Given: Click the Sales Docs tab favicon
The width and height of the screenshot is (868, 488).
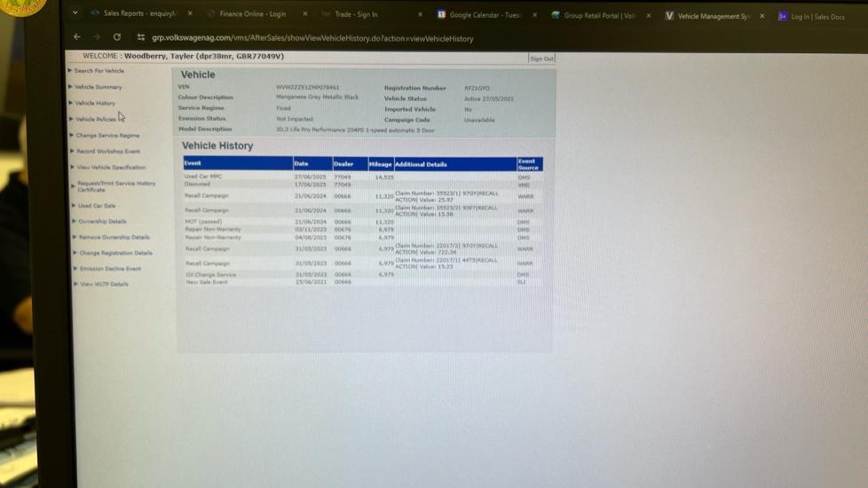Looking at the screenshot, I should coord(782,16).
